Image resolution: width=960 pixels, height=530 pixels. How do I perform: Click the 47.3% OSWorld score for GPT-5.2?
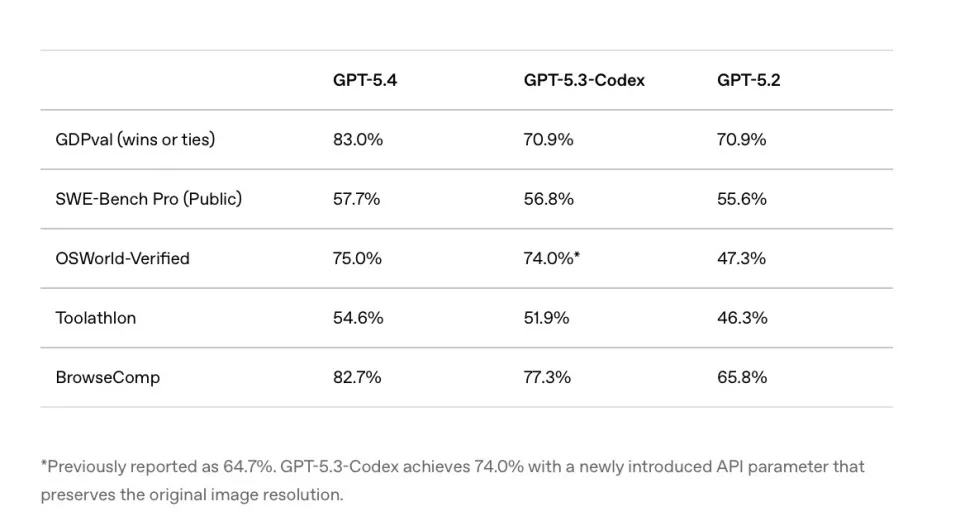point(742,258)
